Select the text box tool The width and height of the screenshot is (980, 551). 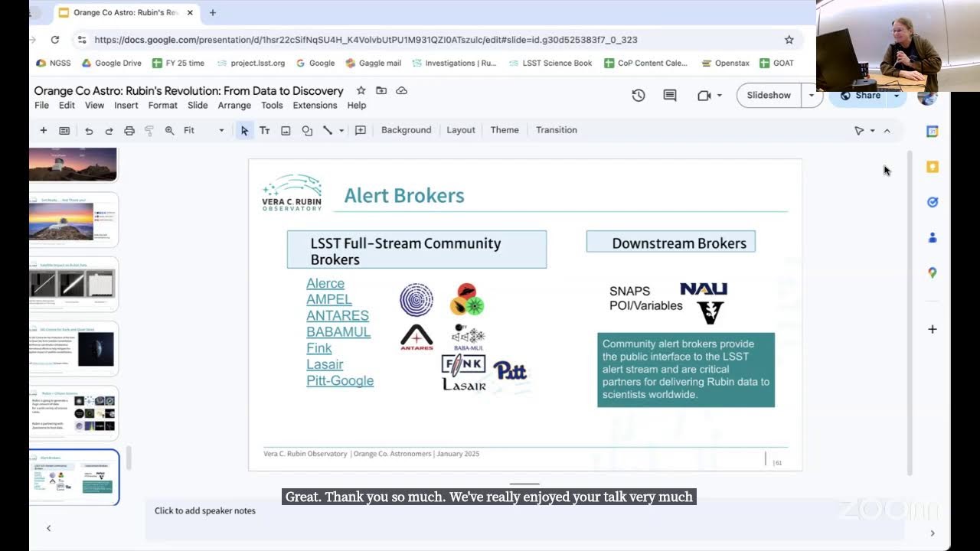point(265,131)
